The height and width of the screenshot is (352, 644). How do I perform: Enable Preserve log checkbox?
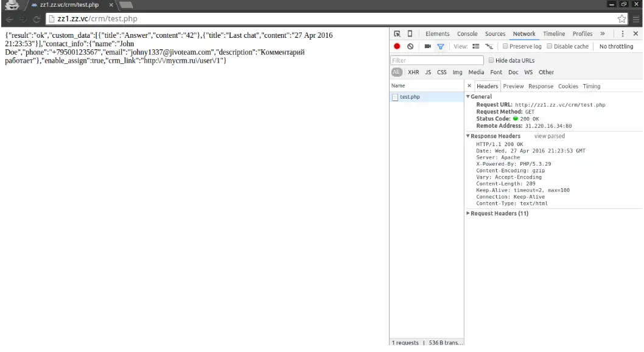[x=505, y=46]
